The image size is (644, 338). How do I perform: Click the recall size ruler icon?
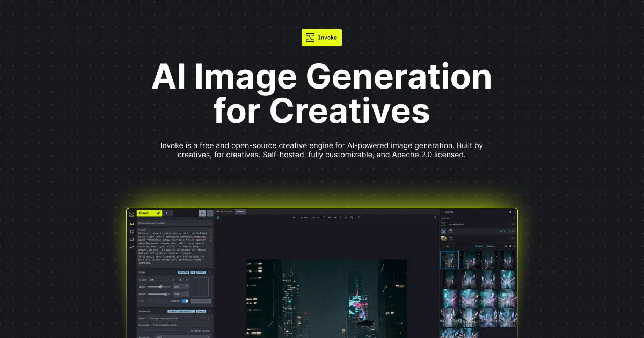(x=340, y=217)
